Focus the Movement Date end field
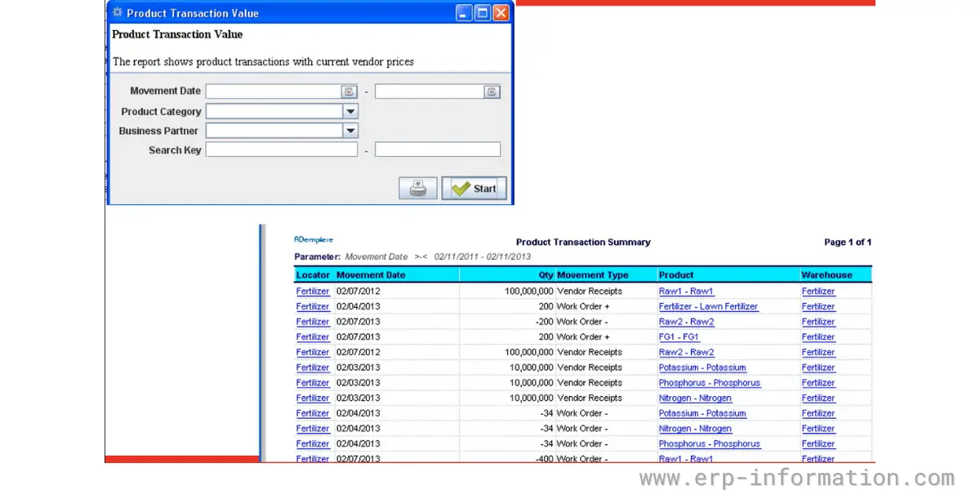The image size is (980, 490). pos(430,91)
